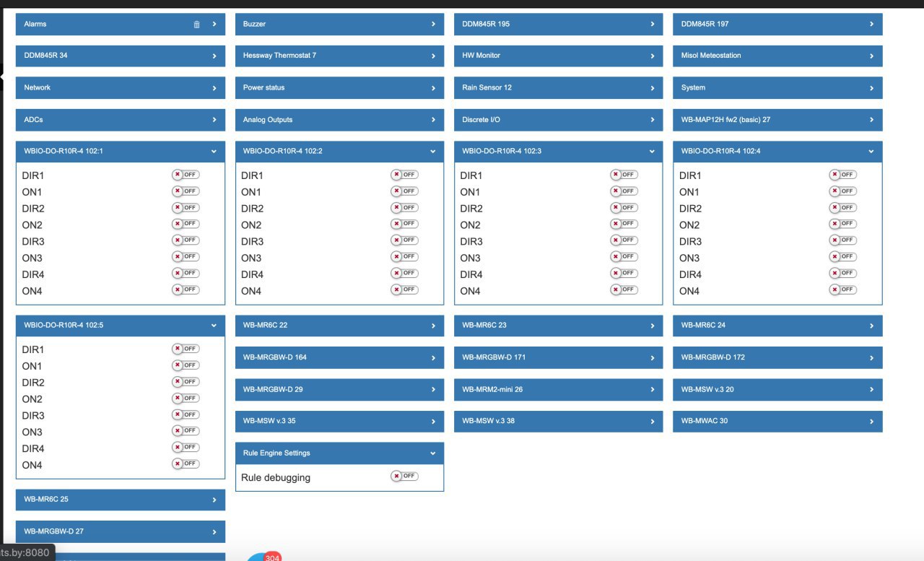Toggle DIR1 switch in 102:3 panel
The height and width of the screenshot is (561, 924).
pyautogui.click(x=624, y=175)
